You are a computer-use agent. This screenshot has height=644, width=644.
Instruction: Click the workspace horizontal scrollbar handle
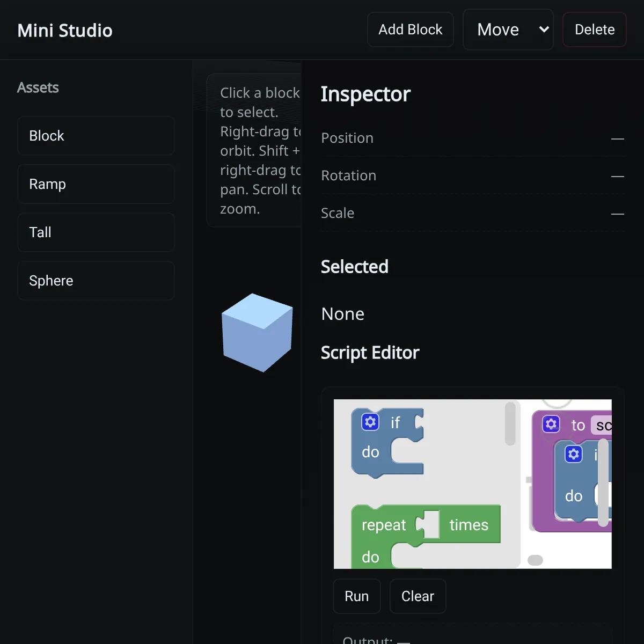pos(535,560)
